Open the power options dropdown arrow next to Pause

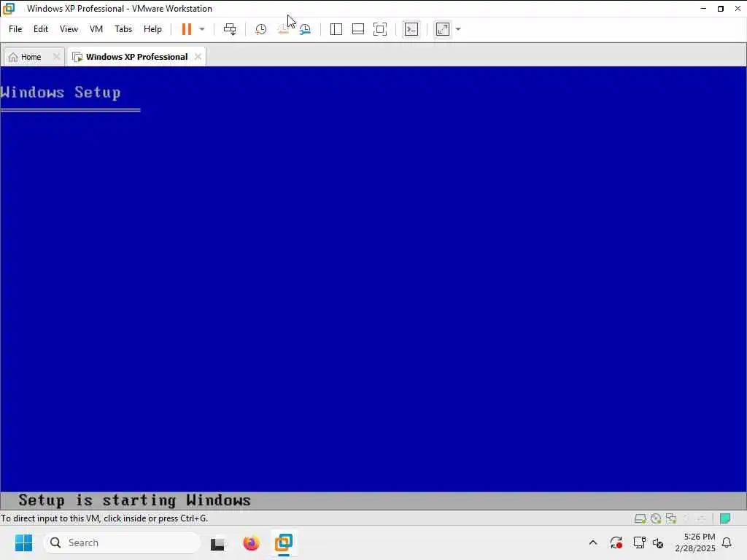point(202,29)
